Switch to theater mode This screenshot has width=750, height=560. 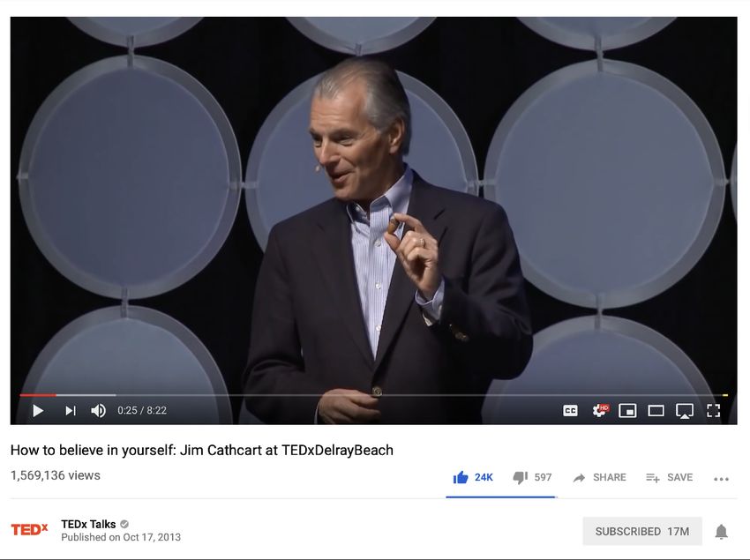656,410
